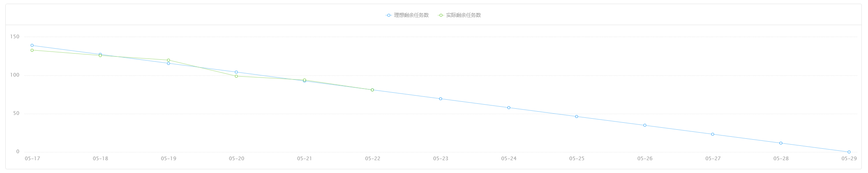Select the ideal line marker at 05-27
The width and height of the screenshot is (868, 173).
(x=713, y=134)
